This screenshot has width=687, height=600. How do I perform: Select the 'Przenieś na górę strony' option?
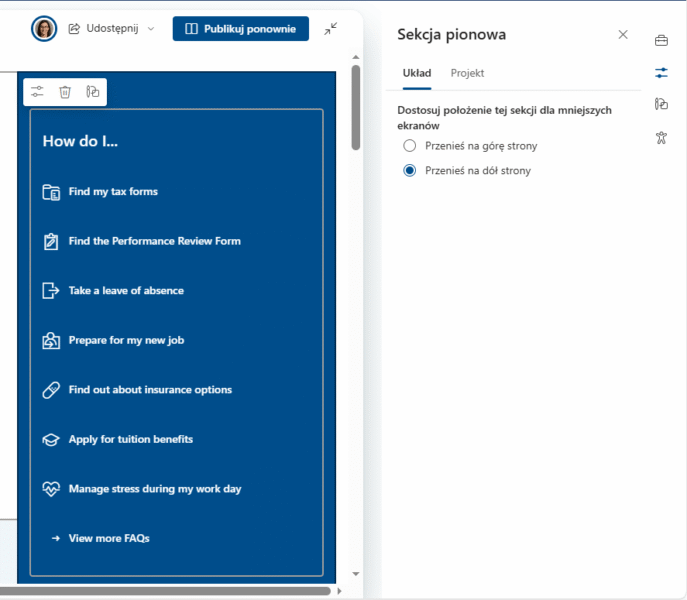[x=409, y=146]
